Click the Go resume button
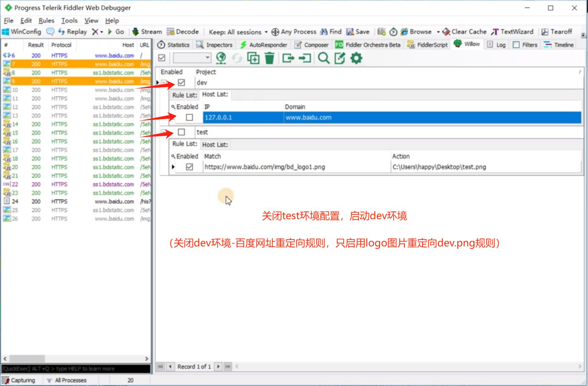Screen dimensions: 588x386 tap(116, 32)
